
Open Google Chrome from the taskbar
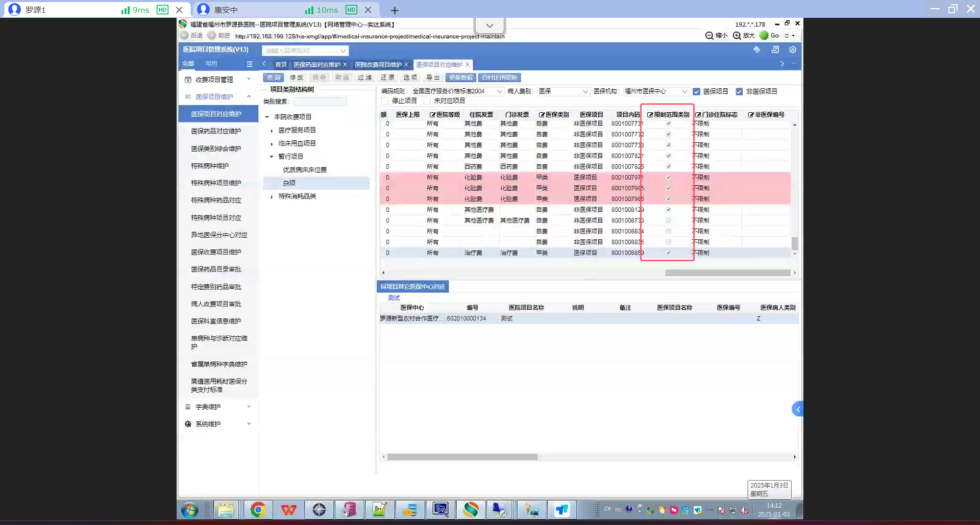258,510
